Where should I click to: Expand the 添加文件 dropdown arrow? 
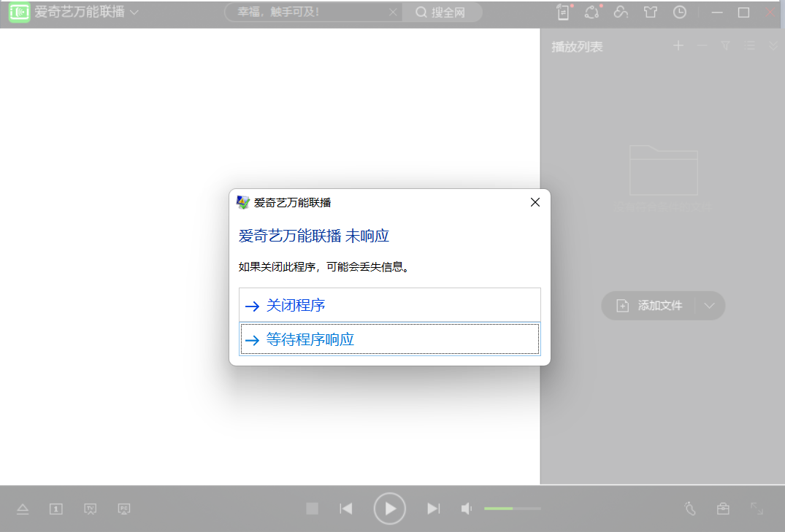click(709, 305)
